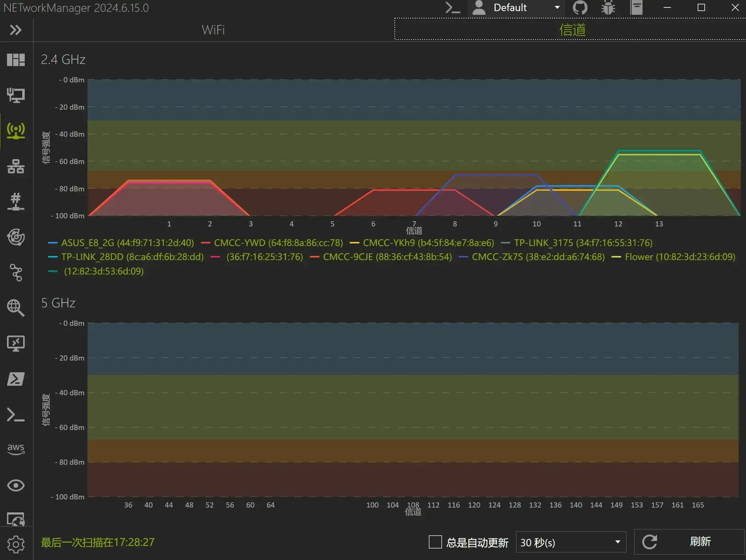
Task: Click the CMCC-Zk7S legend entry
Action: (532, 257)
